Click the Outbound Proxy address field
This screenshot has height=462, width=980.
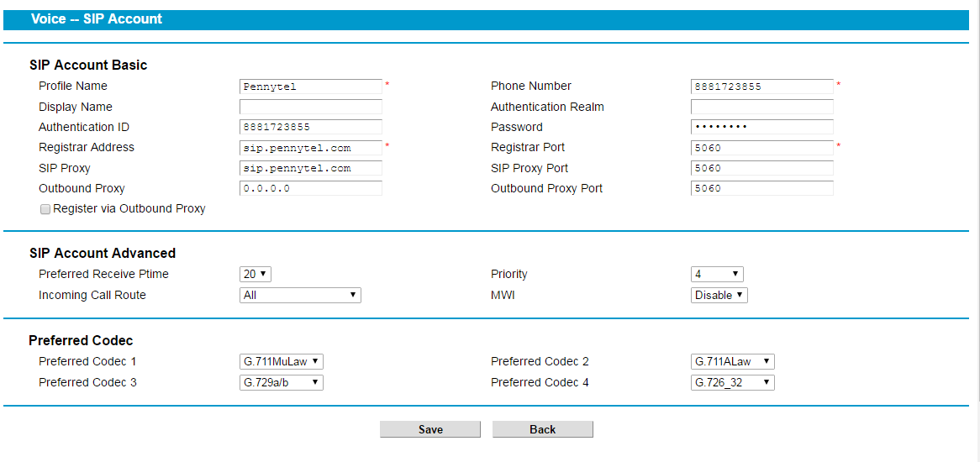point(311,188)
